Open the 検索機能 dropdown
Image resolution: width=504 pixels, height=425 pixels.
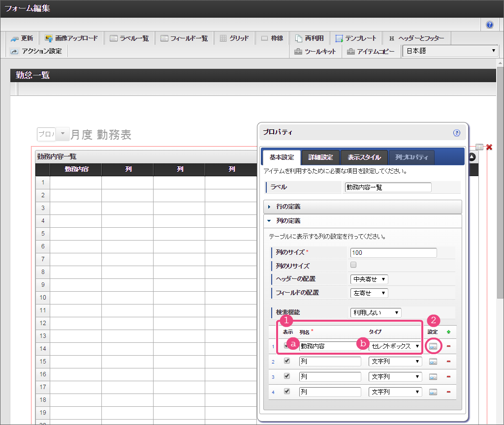pos(376,312)
